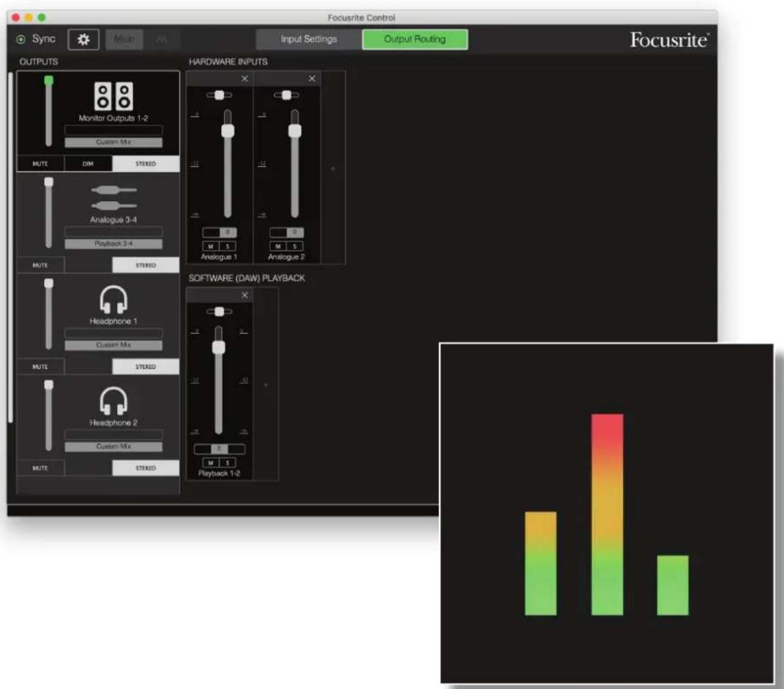
Task: Solo the Analogue 1 channel with S
Action: pyautogui.click(x=227, y=246)
